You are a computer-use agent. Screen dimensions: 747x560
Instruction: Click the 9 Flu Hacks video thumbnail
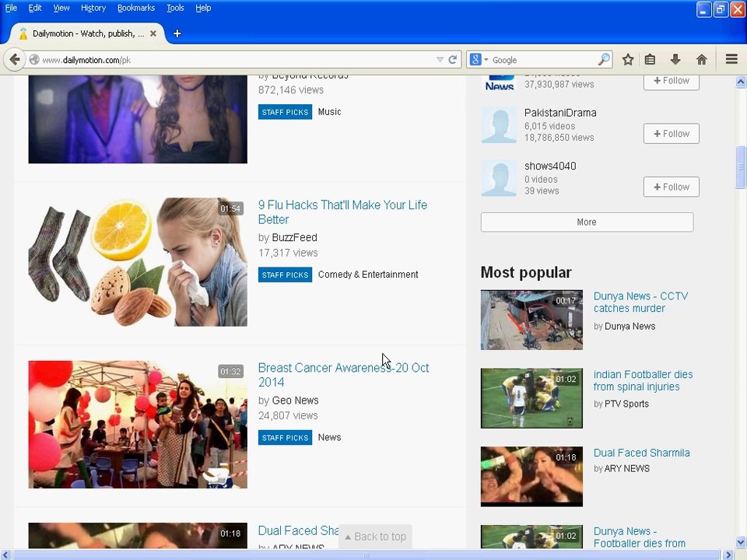[x=138, y=262]
